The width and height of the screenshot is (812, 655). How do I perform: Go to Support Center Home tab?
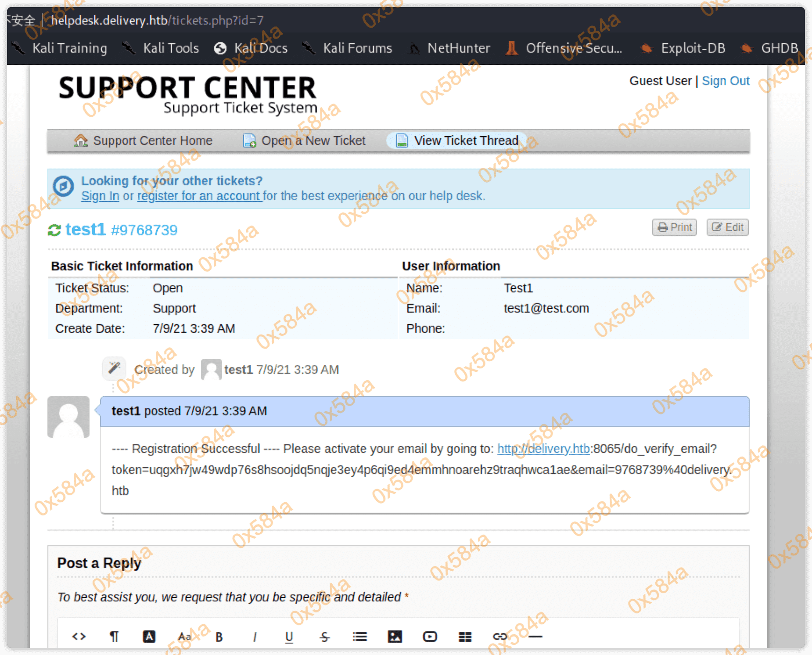144,140
